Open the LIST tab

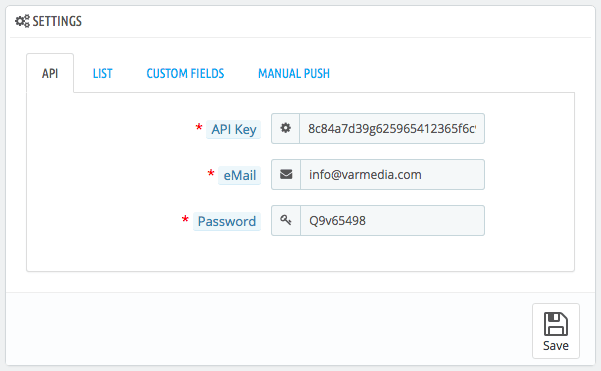click(x=102, y=73)
